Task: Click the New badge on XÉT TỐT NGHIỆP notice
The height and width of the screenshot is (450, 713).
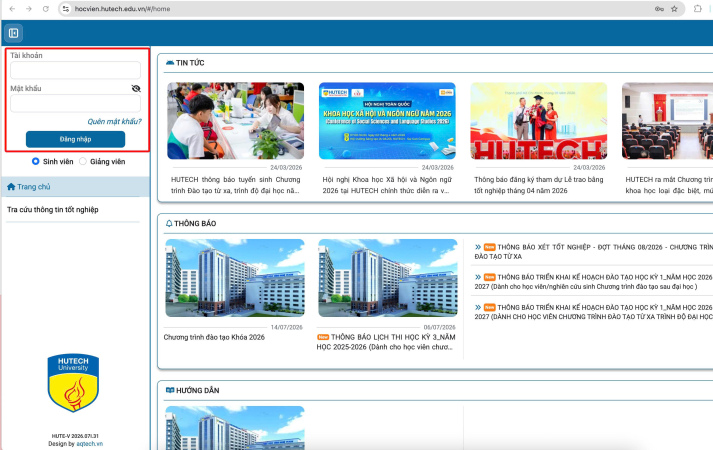Action: (489, 247)
